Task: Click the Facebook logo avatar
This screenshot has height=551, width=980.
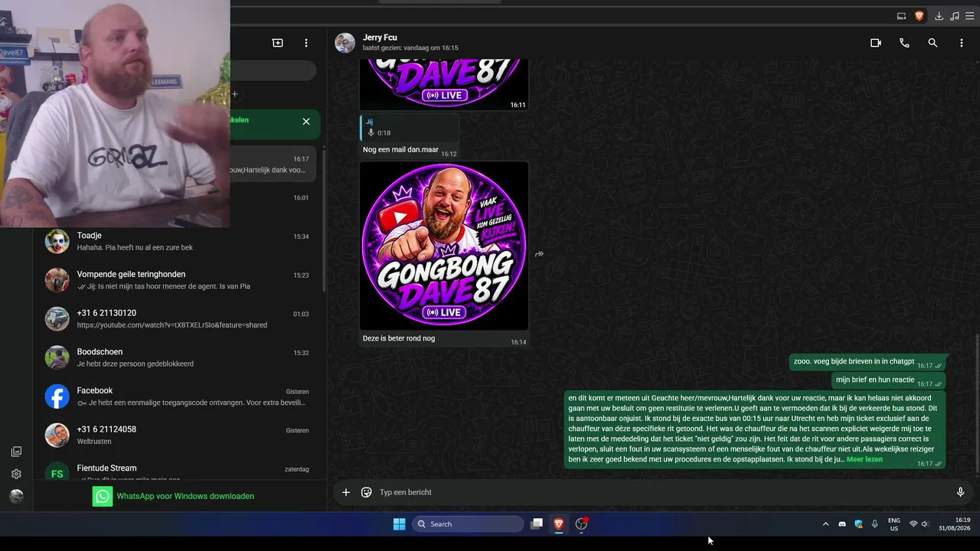Action: [x=57, y=396]
